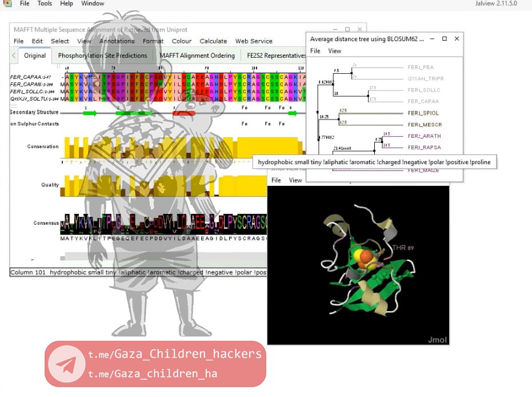
Task: Open the Calculate menu
Action: click(213, 41)
